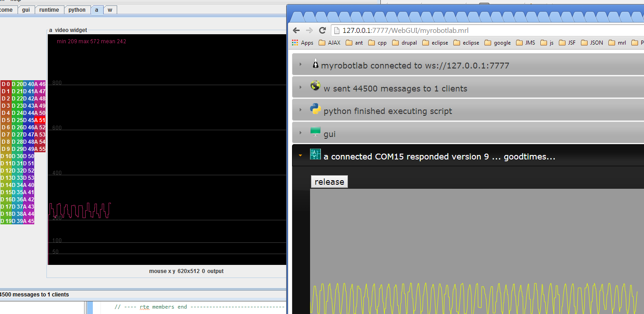
Task: Disable the highlighted A 51 pin trace
Action: [40, 120]
